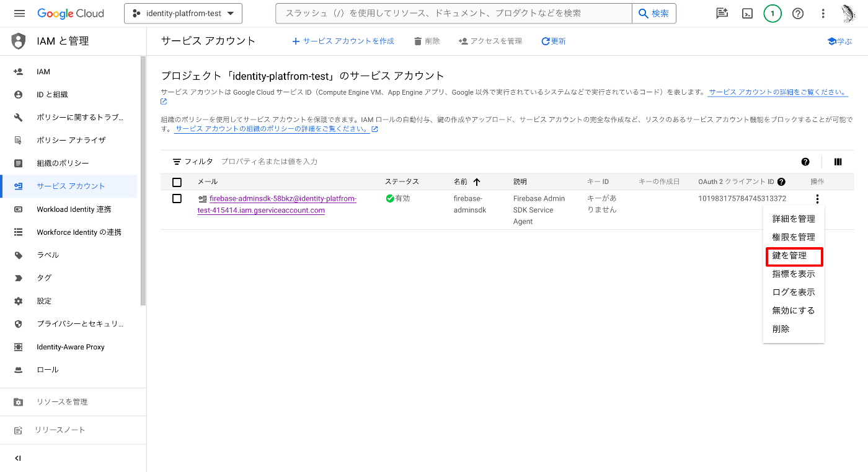Click the table help question mark icon
This screenshot has width=868, height=472.
tap(805, 162)
